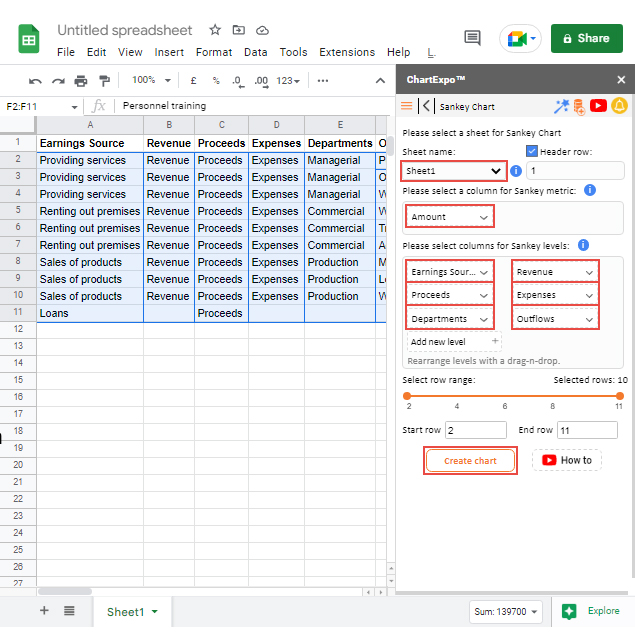The image size is (635, 640).
Task: Open the Proceeds level dropdown
Action: tap(449, 295)
